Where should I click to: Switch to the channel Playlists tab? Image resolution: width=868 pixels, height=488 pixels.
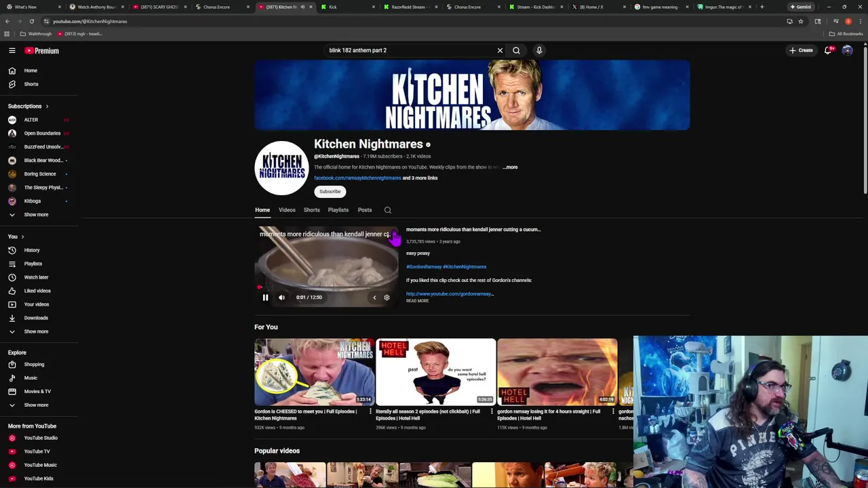click(x=338, y=210)
